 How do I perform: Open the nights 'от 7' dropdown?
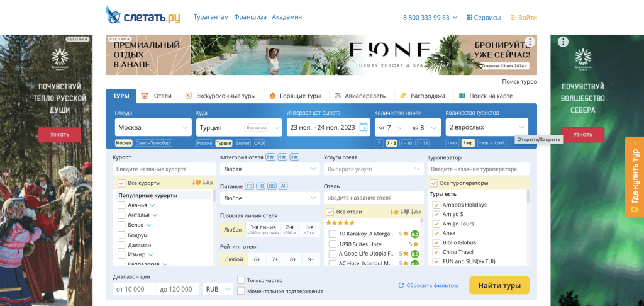[391, 127]
